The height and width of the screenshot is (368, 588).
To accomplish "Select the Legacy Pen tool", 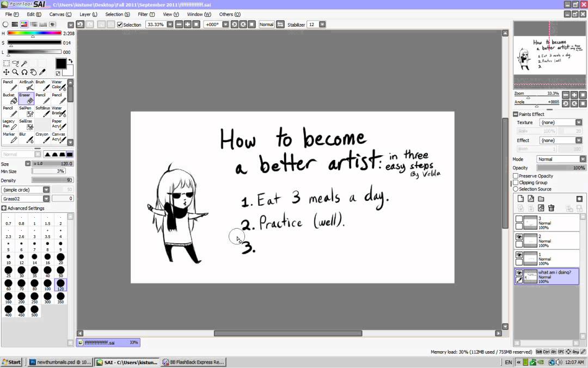I will [10, 125].
